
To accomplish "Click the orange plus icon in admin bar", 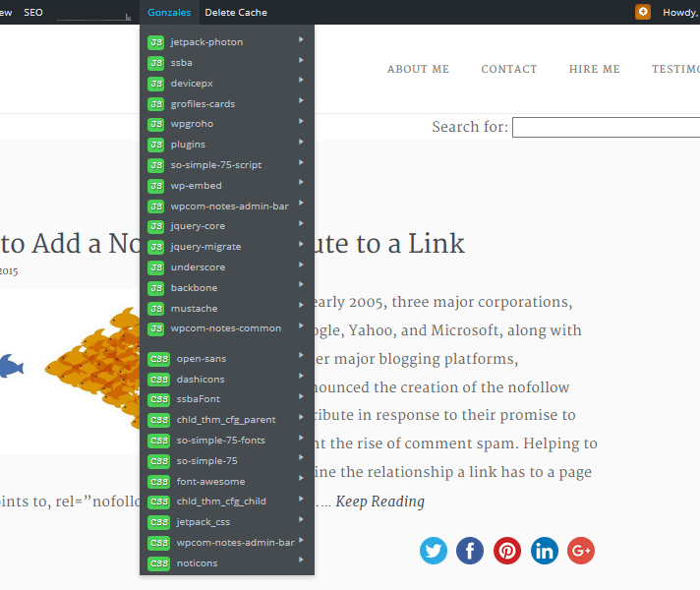I will click(x=643, y=12).
